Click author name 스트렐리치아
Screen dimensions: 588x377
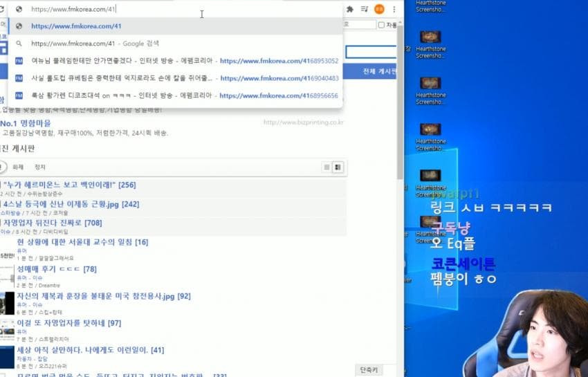point(55,340)
